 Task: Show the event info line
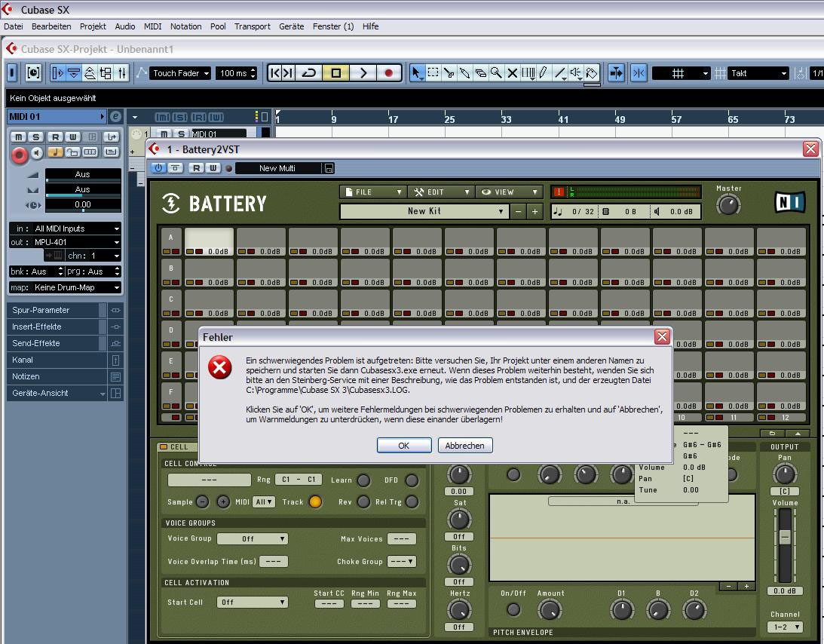pyautogui.click(x=74, y=73)
